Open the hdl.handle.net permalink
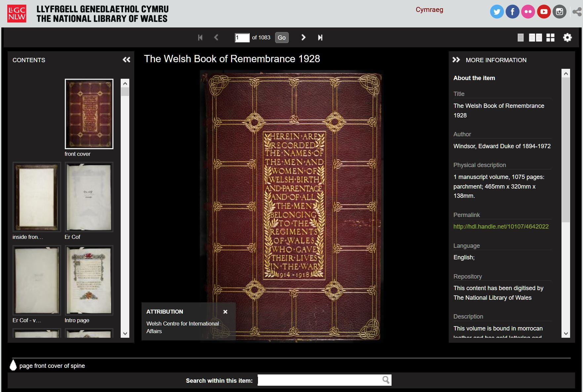Image resolution: width=583 pixels, height=392 pixels. click(501, 227)
